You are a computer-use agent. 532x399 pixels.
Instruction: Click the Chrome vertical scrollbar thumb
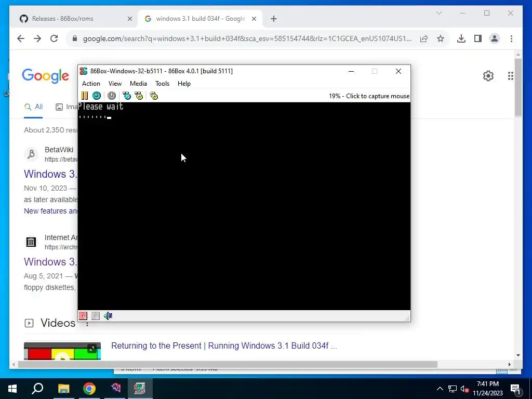pos(518,87)
